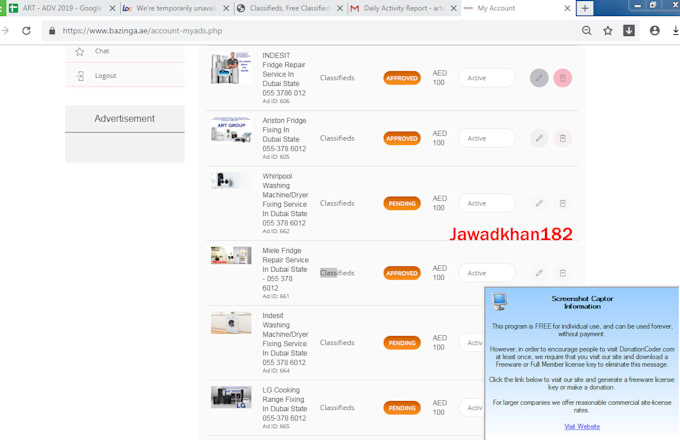The height and width of the screenshot is (440, 680).
Task: Open the zoom magnifier in address bar
Action: coord(586,31)
